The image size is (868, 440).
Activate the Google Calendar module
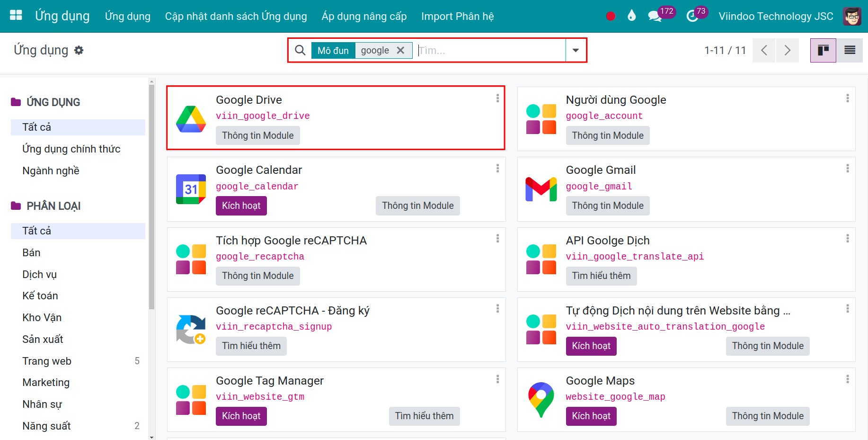click(x=241, y=206)
